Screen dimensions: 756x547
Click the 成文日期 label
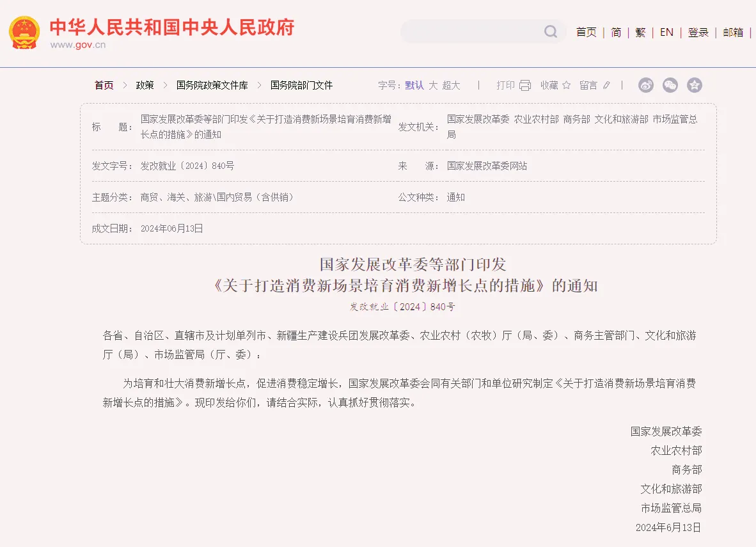[x=112, y=228]
